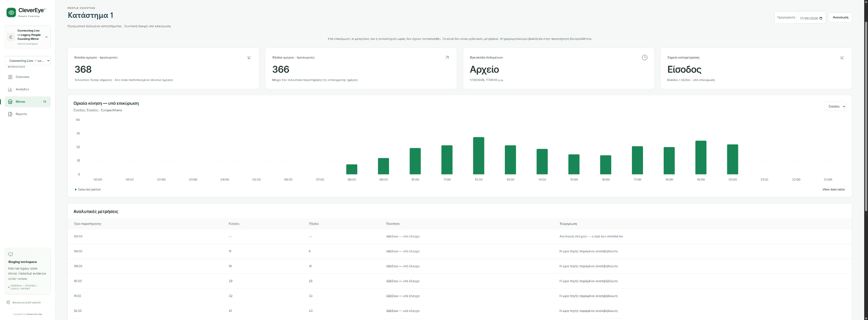Screen dimensions: 868x320
Task: Select the Stores menu item
Action: click(x=28, y=102)
